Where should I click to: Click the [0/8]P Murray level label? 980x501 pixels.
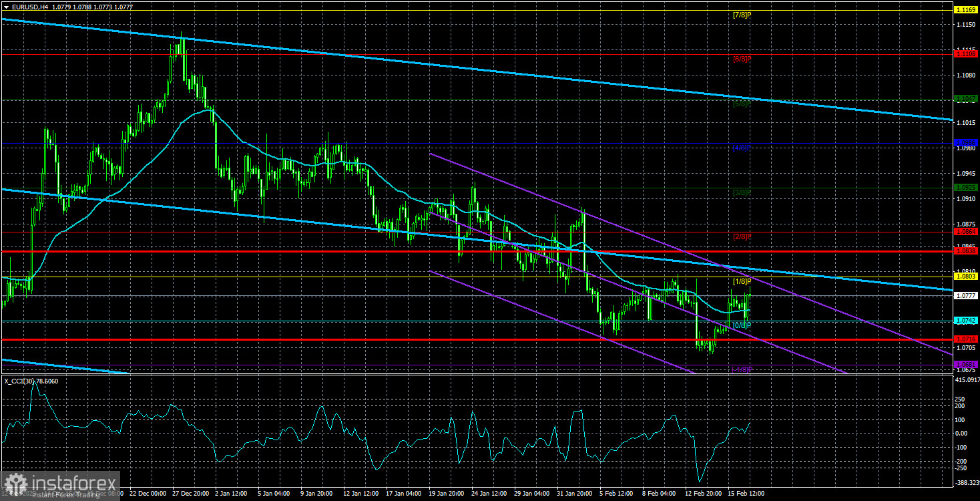(742, 325)
